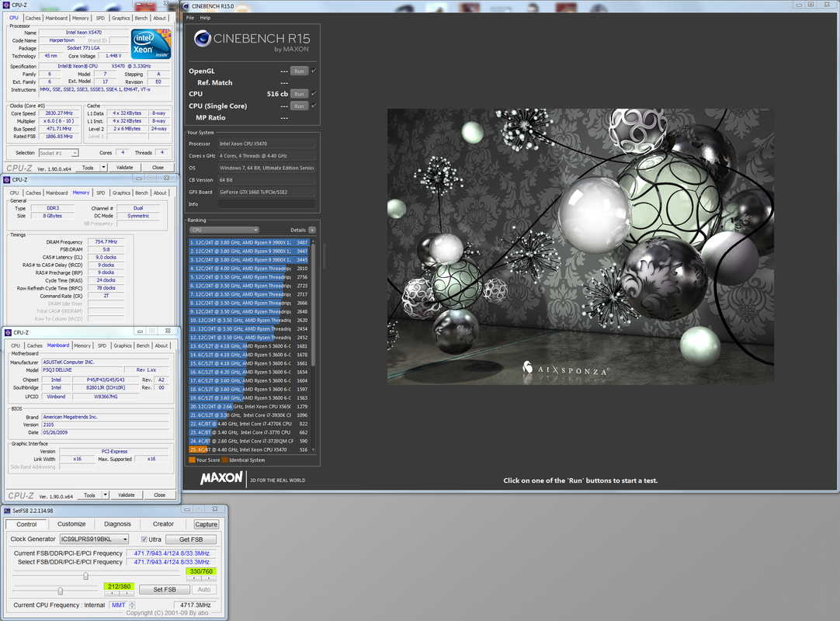Switch to Diagnosis tab in SetFSB
The width and height of the screenshot is (840, 621).
click(x=118, y=524)
